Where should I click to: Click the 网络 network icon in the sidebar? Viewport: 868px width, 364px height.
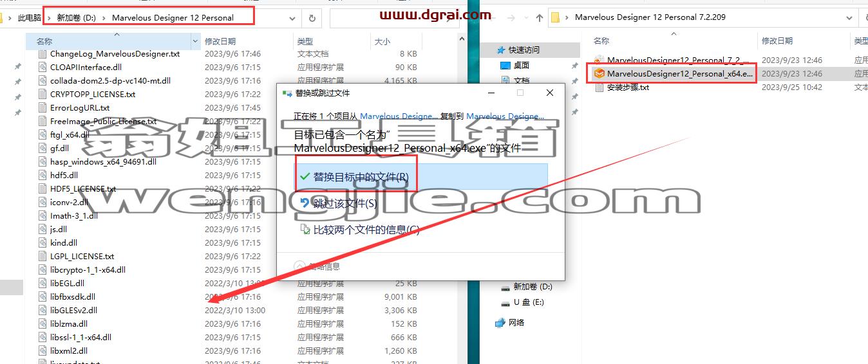500,323
